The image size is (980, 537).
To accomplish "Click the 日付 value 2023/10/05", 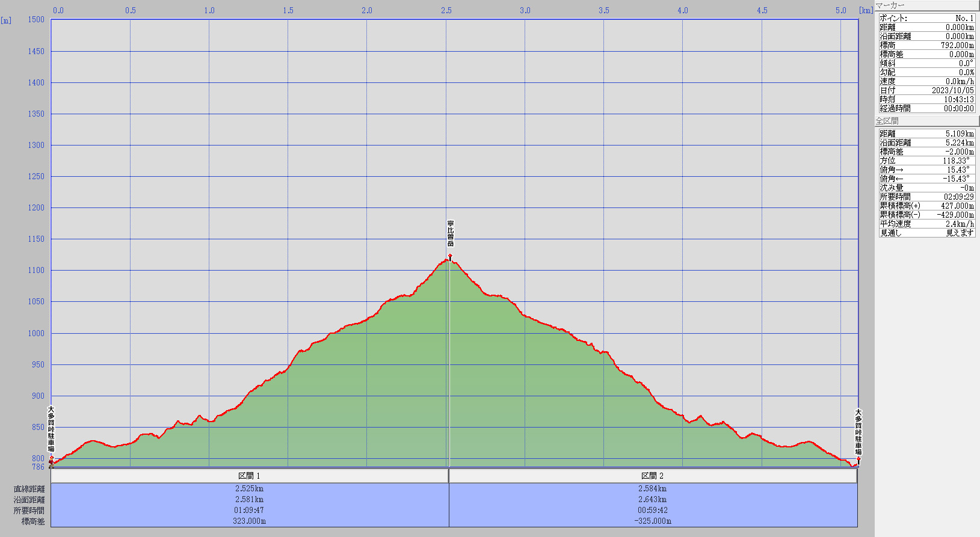I will coord(952,90).
